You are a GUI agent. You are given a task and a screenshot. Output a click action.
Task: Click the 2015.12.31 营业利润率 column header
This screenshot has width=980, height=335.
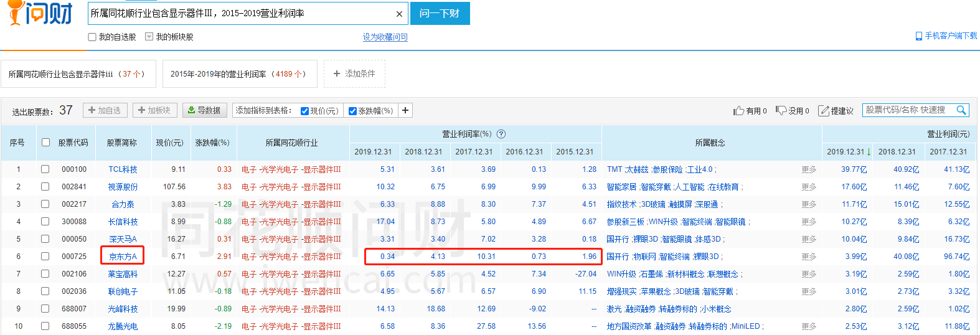[x=575, y=152]
